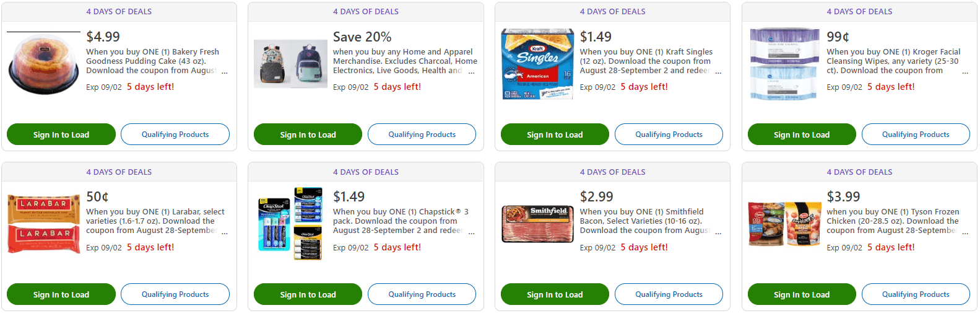The width and height of the screenshot is (980, 313).
Task: Sign in to load the Larabar 50¢ coupon
Action: [61, 294]
